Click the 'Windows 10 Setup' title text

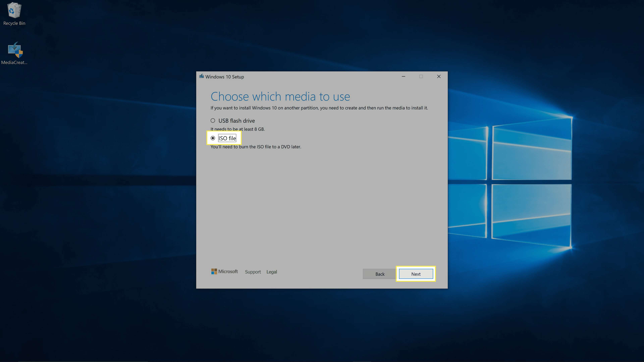pos(225,77)
